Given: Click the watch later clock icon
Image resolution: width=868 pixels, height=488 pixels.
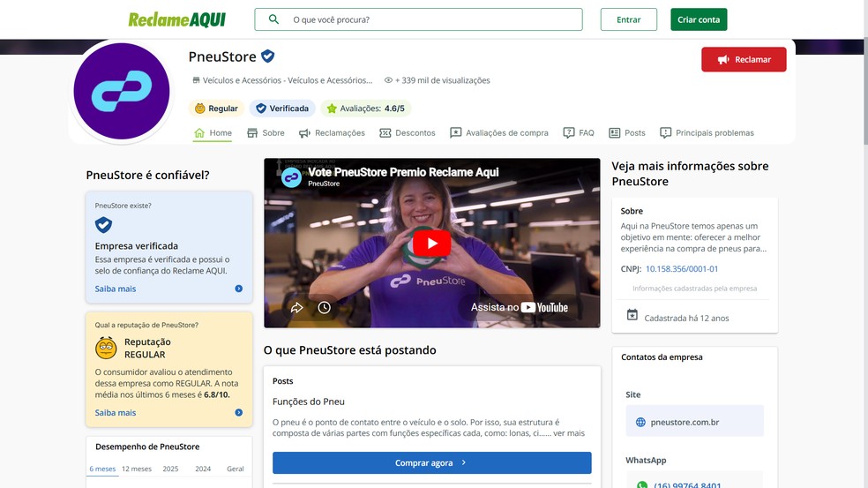Looking at the screenshot, I should [325, 307].
